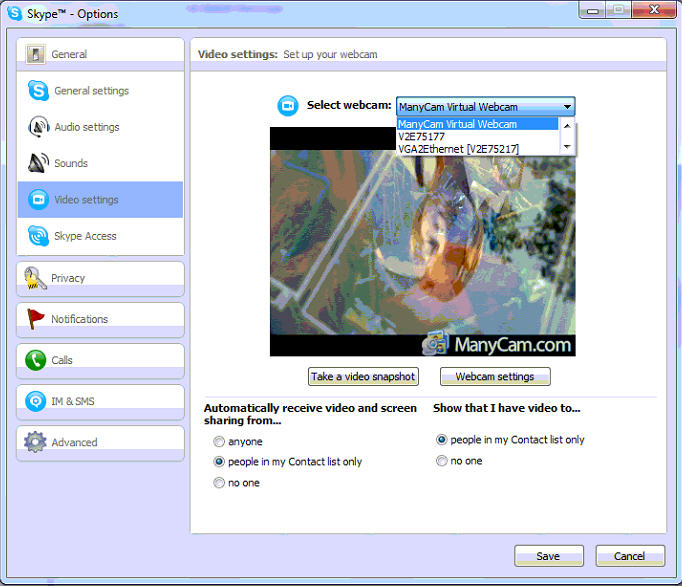
Task: Click the Take a video snapshot button
Action: tap(362, 377)
